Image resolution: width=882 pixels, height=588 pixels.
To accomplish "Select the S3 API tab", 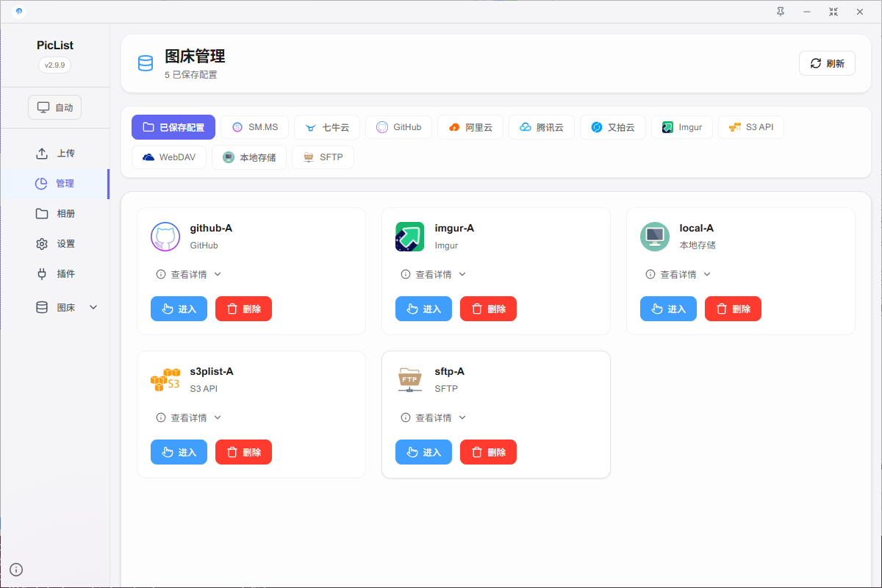I will [x=751, y=127].
